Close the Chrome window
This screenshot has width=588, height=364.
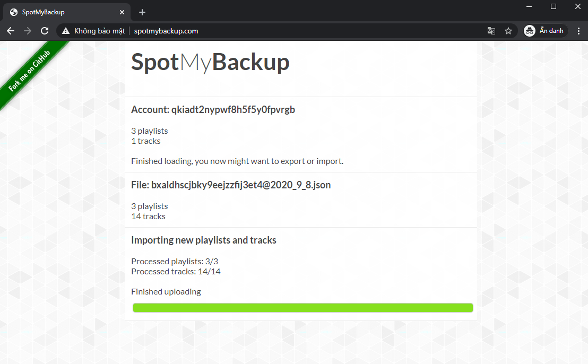point(578,6)
